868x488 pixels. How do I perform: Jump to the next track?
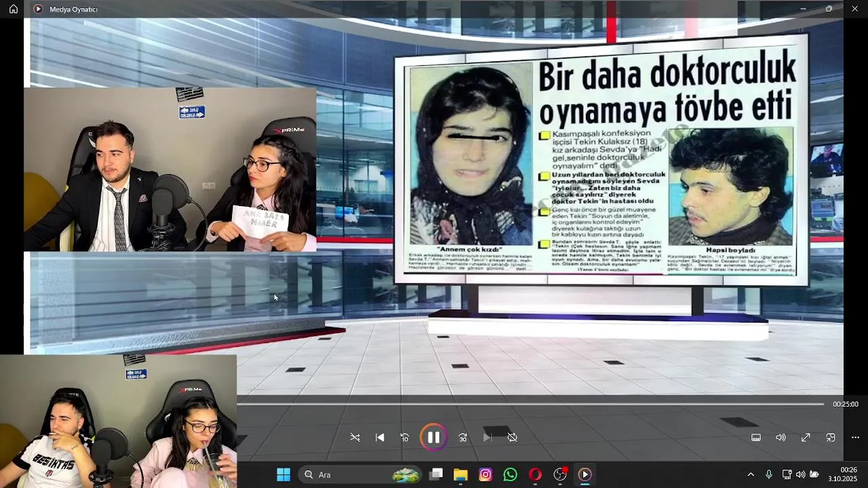487,438
